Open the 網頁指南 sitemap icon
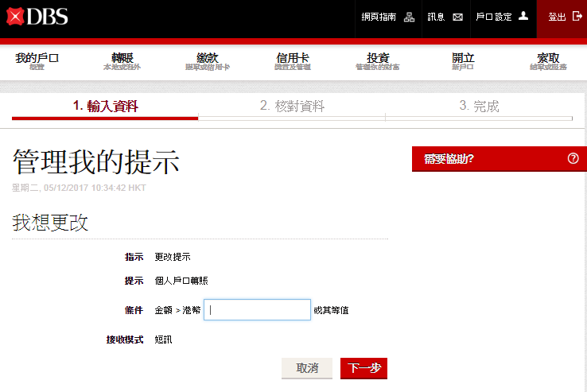The image size is (587, 392). click(x=410, y=17)
